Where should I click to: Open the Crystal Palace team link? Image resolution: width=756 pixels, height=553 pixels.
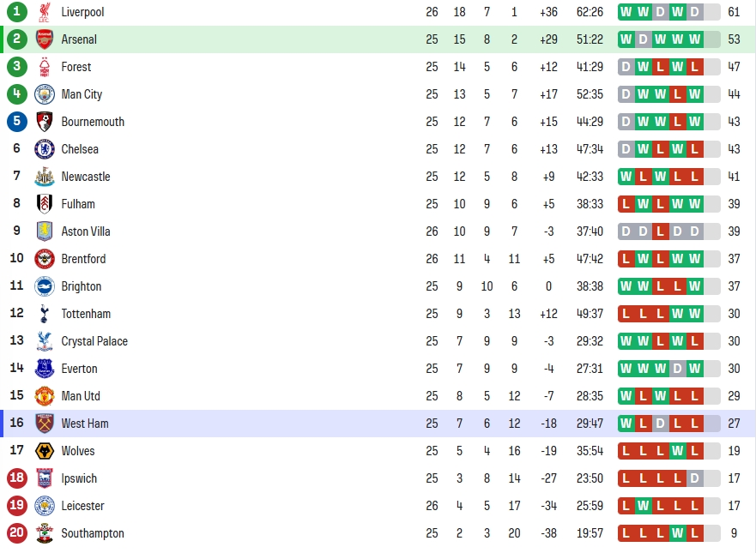(94, 341)
